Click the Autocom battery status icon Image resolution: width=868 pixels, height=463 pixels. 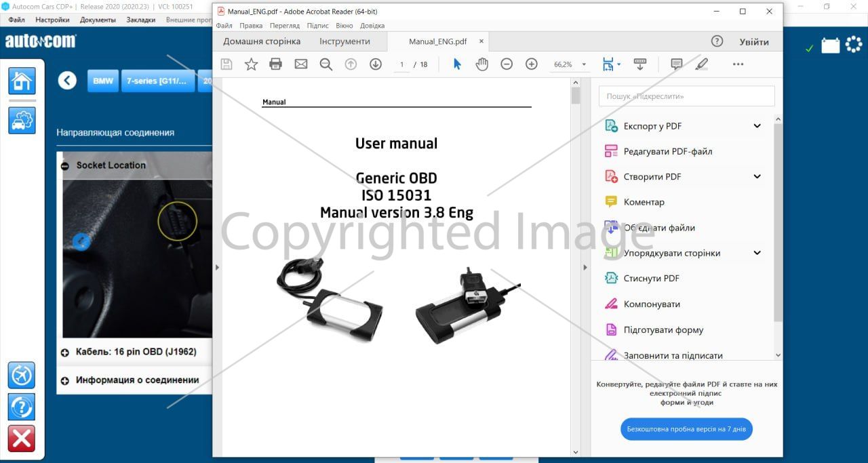(830, 45)
